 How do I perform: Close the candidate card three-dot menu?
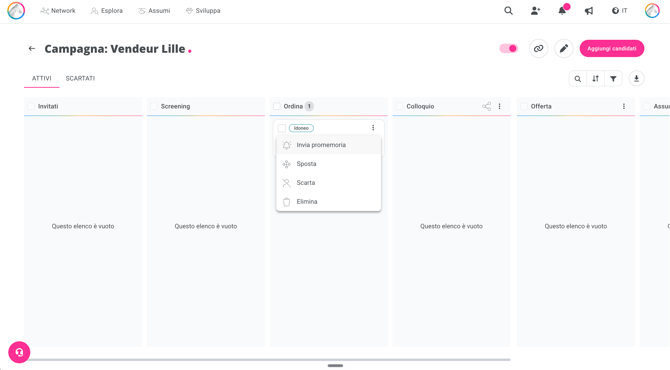373,128
